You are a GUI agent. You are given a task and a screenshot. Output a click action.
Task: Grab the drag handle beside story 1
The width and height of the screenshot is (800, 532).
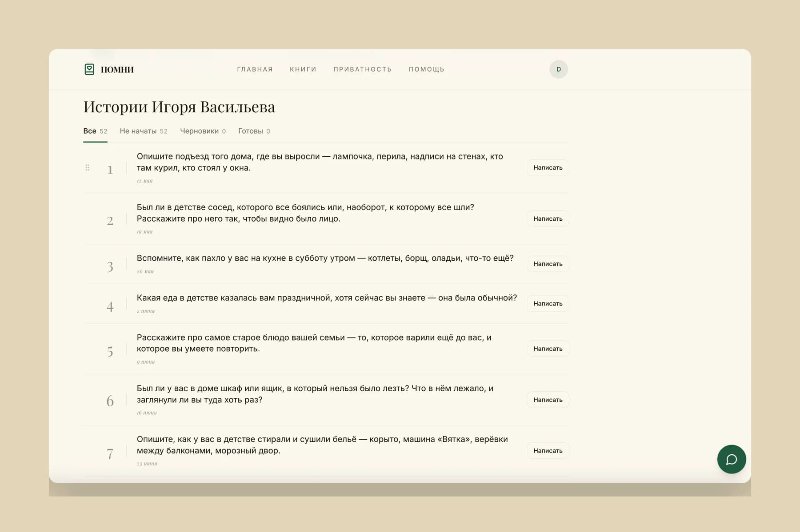pos(87,167)
